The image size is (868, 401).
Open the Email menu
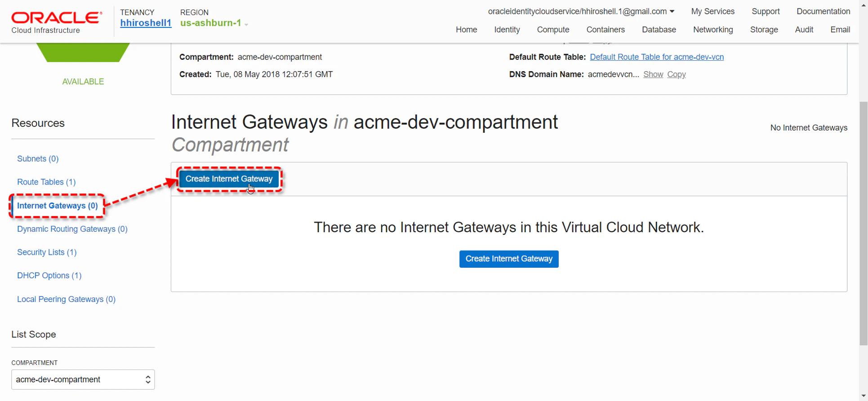coord(840,30)
